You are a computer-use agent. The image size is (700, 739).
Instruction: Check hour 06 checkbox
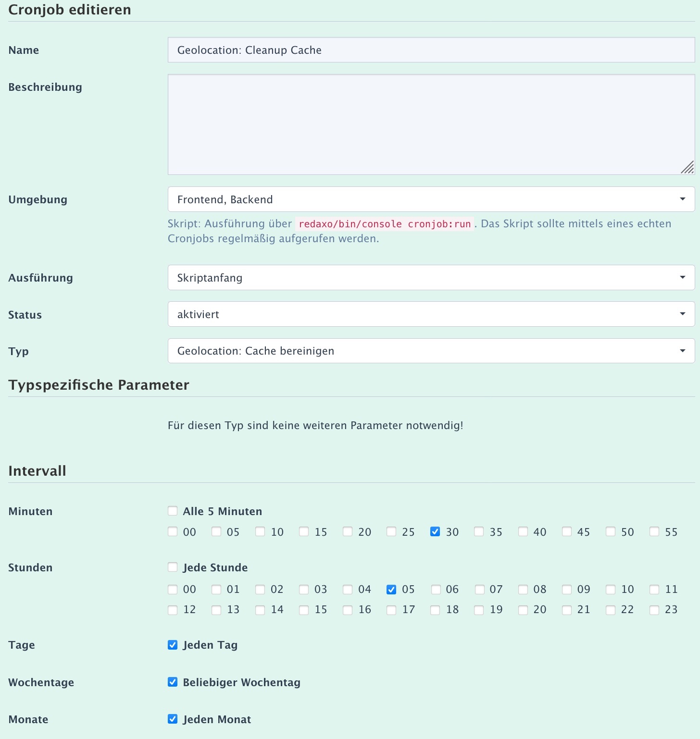[436, 589]
